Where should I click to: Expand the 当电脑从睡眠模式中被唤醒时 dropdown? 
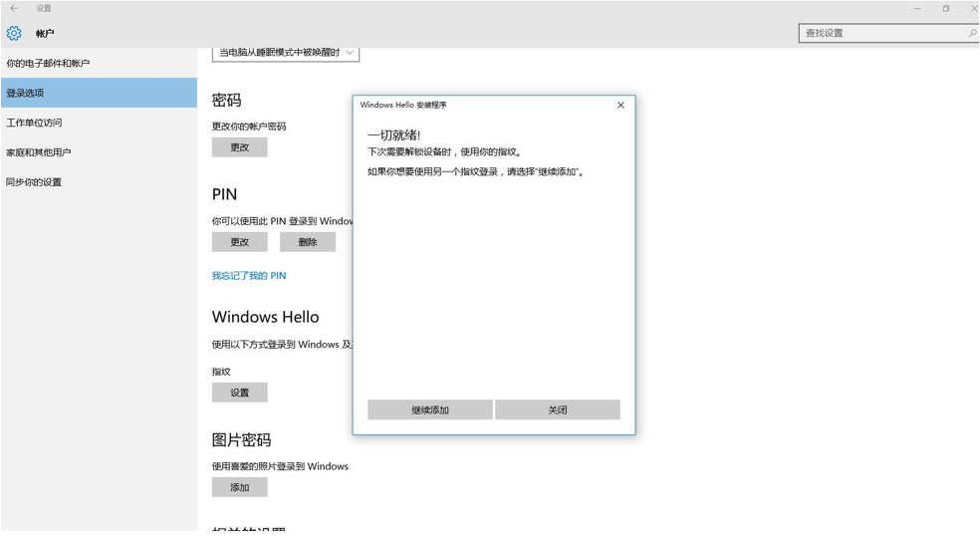click(x=286, y=53)
